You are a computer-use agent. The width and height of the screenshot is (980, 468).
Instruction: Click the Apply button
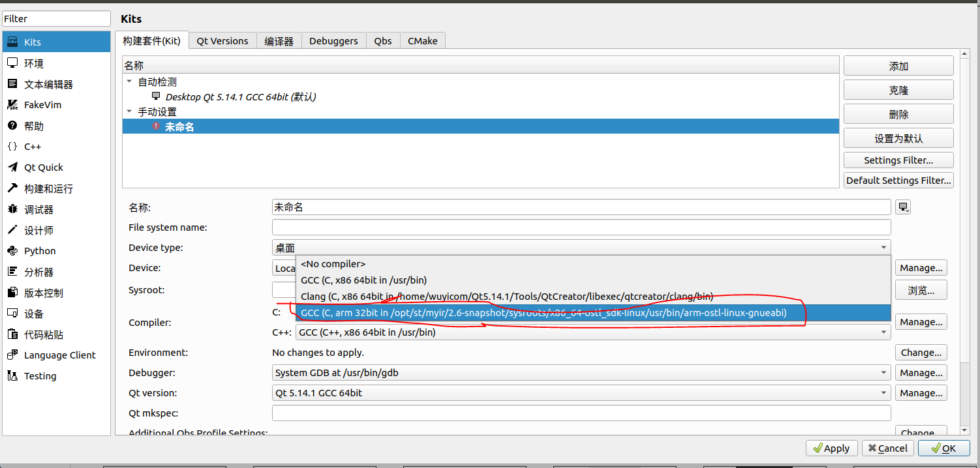coord(832,448)
